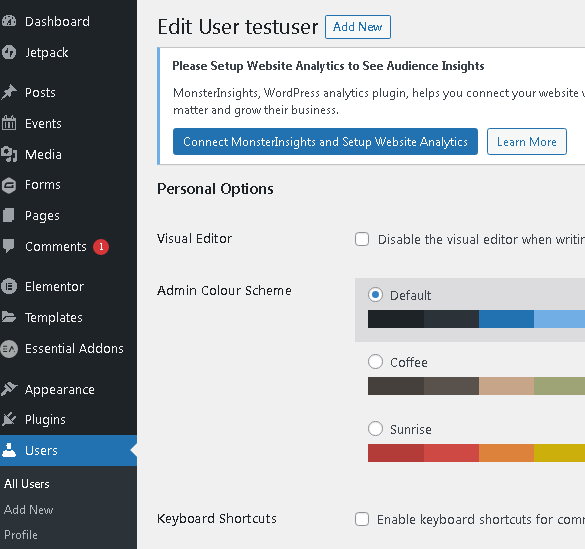Click the Posts pushpin icon
The height and width of the screenshot is (549, 585).
pyautogui.click(x=9, y=92)
